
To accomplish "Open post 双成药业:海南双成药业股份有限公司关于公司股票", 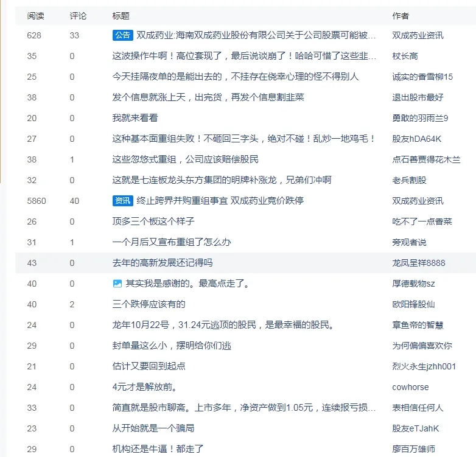I will [256, 35].
